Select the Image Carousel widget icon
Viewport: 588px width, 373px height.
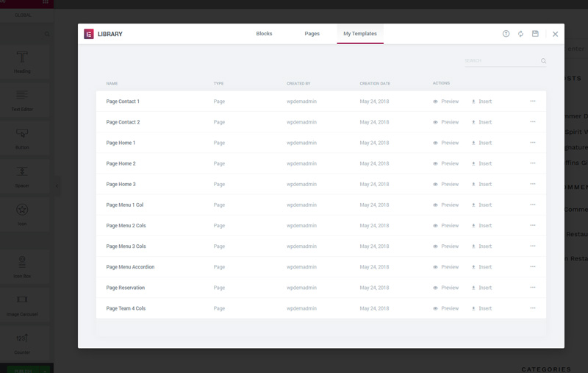pos(22,300)
